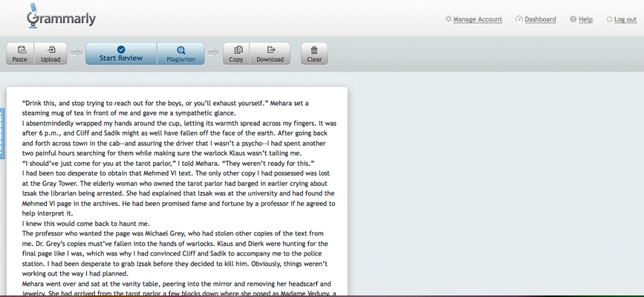
Task: Start the review process
Action: click(121, 54)
